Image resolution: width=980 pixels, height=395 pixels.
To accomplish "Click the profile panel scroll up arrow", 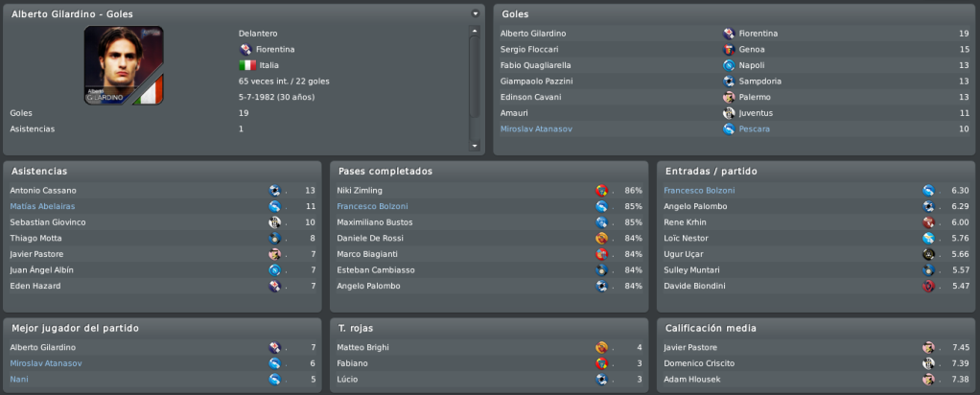I will coord(475,30).
